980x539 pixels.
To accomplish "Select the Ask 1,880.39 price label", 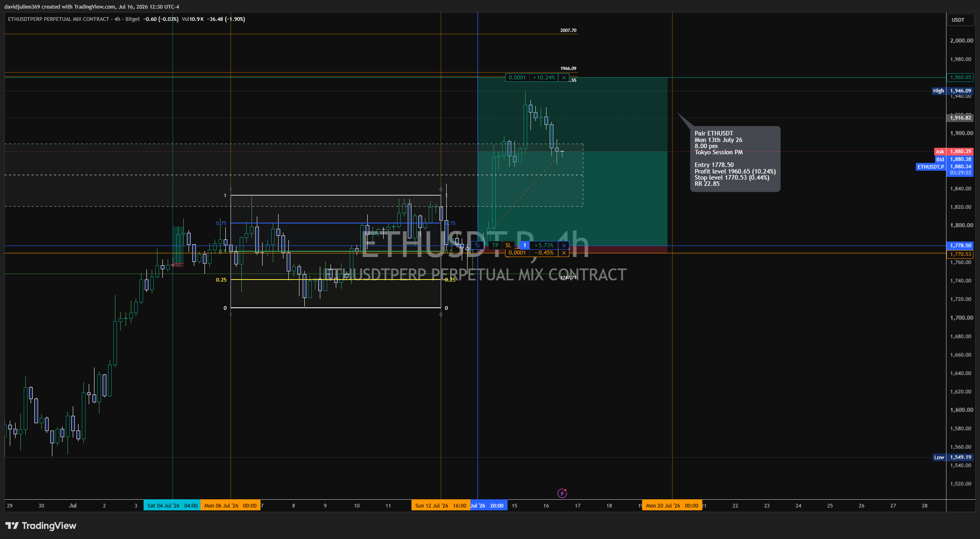I will (x=954, y=151).
